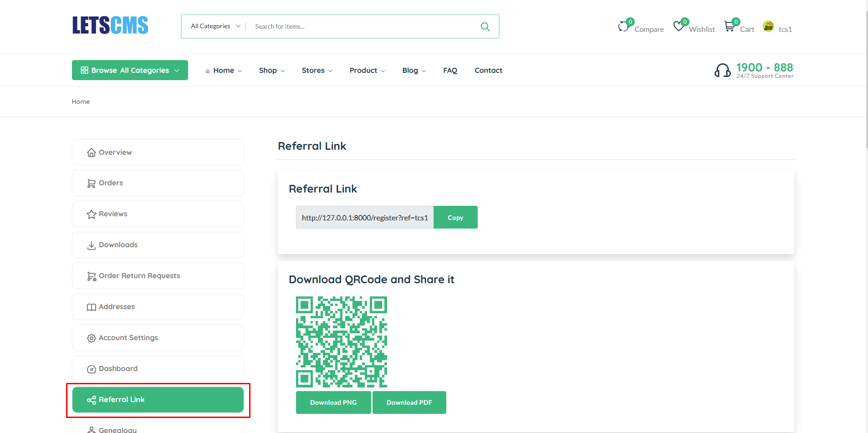This screenshot has height=433, width=868.
Task: Click the QR code image
Action: click(341, 342)
